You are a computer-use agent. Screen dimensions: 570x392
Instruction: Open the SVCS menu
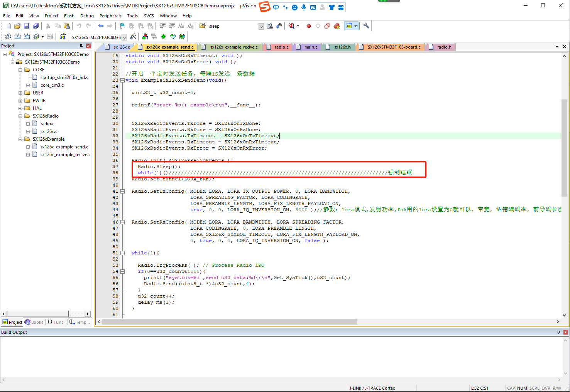(x=149, y=16)
